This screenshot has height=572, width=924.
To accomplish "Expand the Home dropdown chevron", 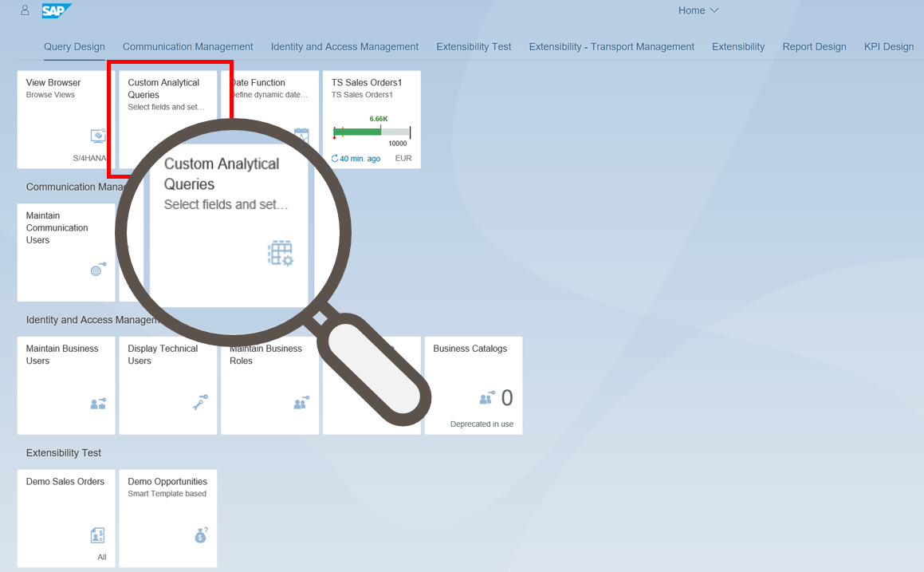I will point(714,10).
